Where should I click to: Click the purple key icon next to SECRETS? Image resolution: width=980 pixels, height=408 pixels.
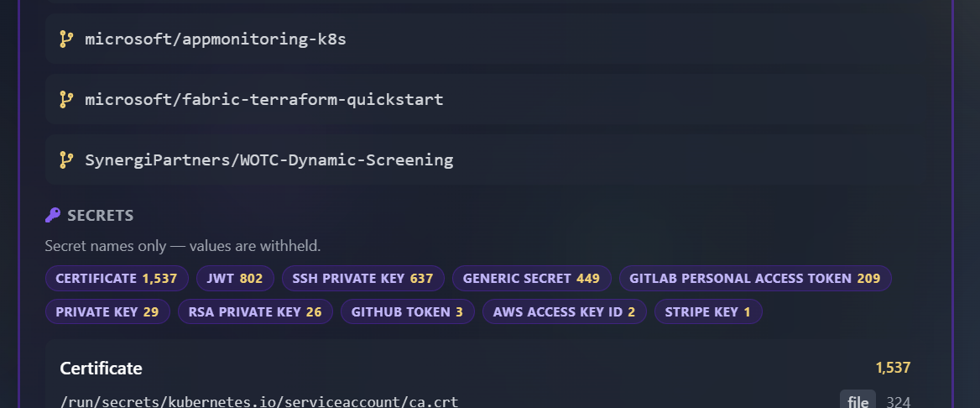coord(53,215)
